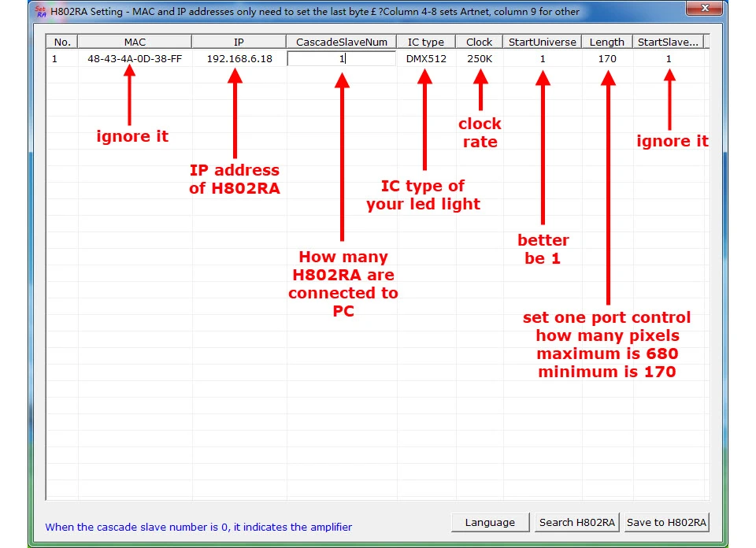Click the Language button
The height and width of the screenshot is (548, 756).
point(490,523)
